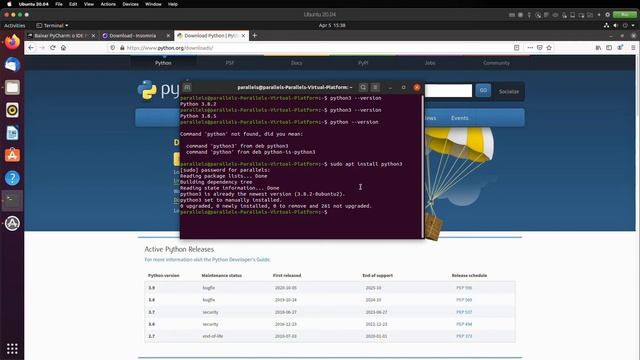Go forward in Firefox
This screenshot has width=640, height=360.
pyautogui.click(x=42, y=48)
